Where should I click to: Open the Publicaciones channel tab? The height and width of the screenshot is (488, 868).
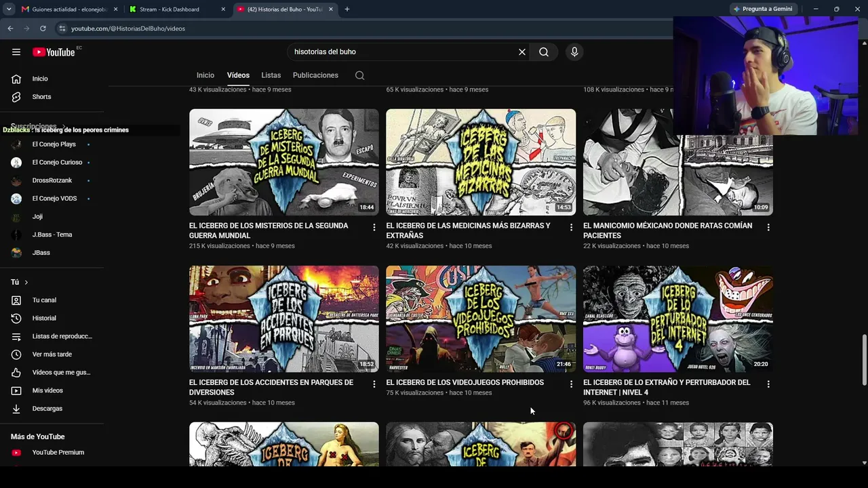(315, 75)
